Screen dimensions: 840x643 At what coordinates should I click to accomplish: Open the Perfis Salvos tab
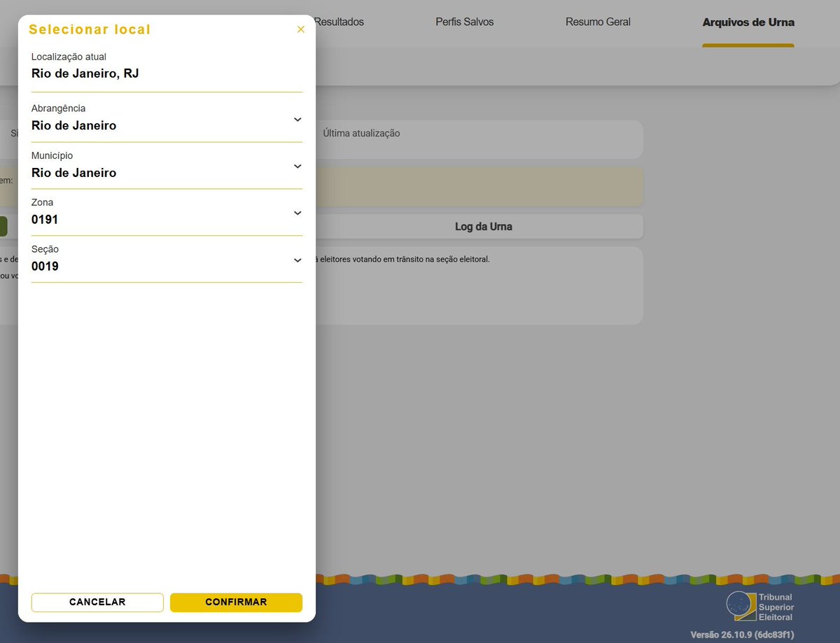[465, 22]
